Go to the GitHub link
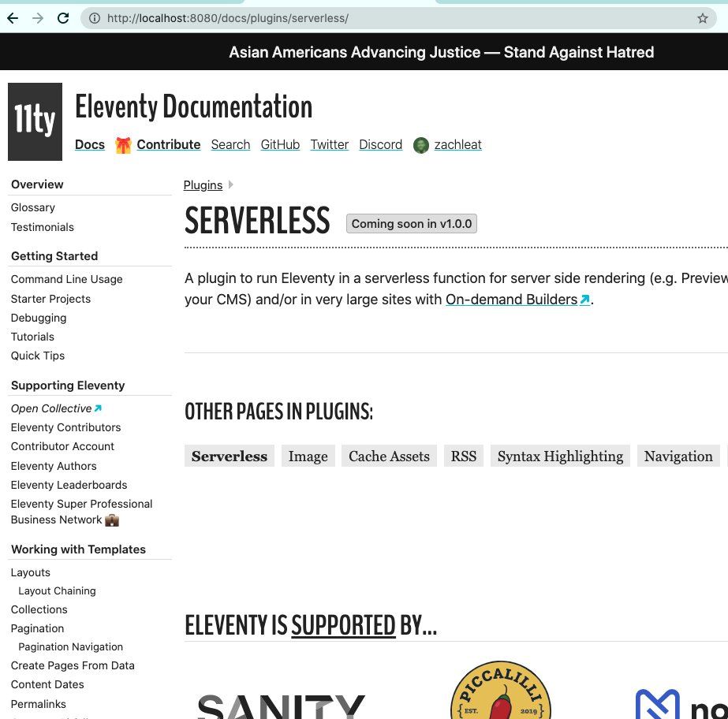Viewport: 728px width, 719px height. pos(280,145)
